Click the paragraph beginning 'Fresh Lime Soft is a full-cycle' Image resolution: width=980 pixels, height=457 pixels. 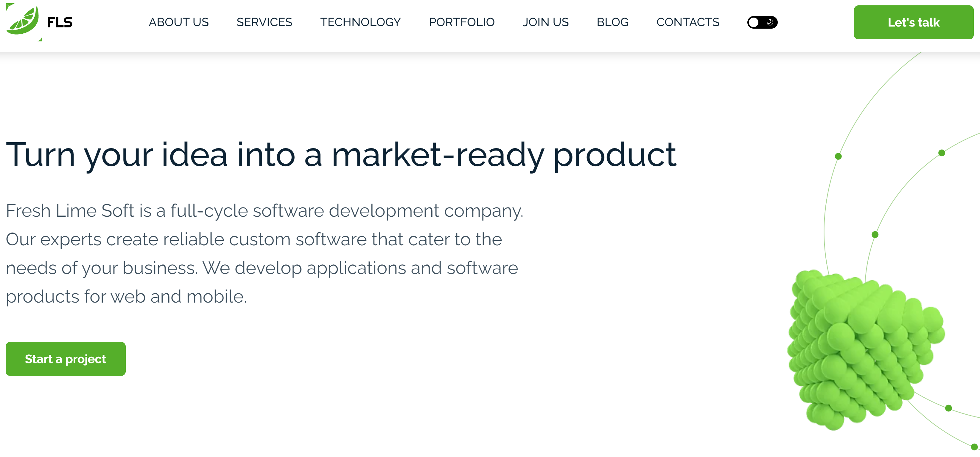click(265, 254)
